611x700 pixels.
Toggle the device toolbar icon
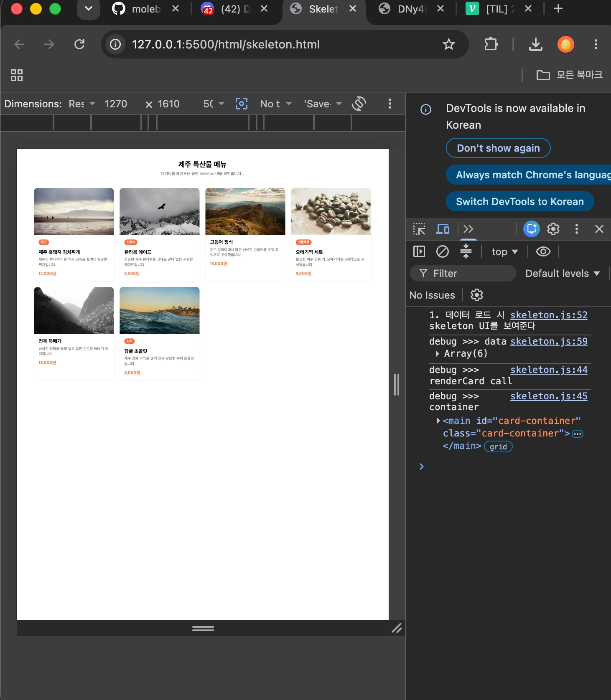(x=443, y=229)
